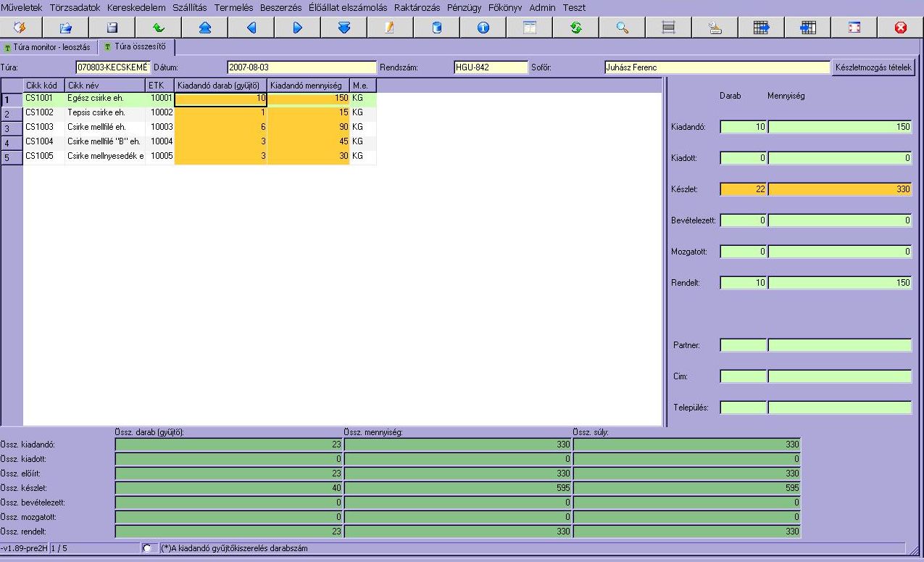The width and height of the screenshot is (924, 562).
Task: Open the Raktározás menu
Action: (x=417, y=7)
